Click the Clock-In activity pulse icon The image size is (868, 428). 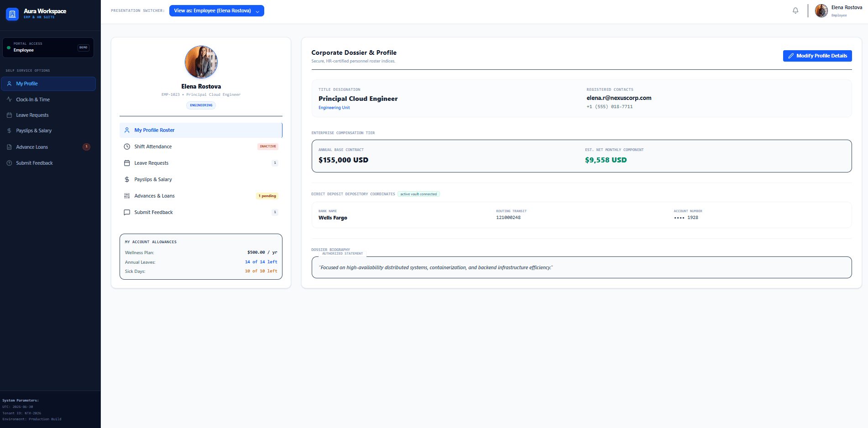[x=9, y=99]
